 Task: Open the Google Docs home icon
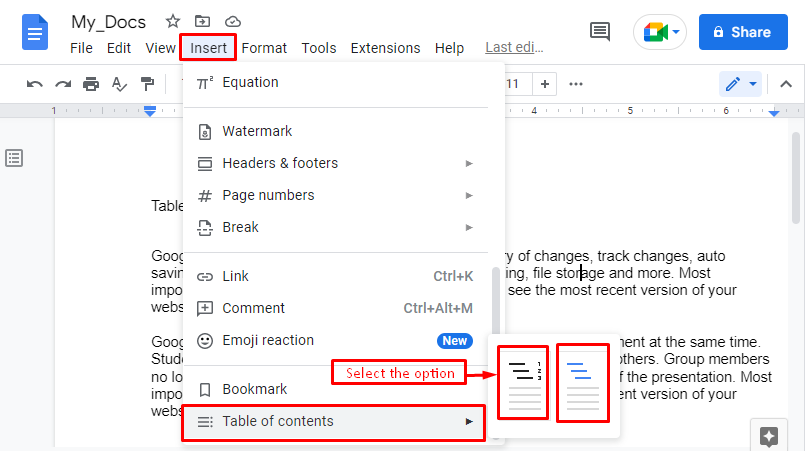pos(35,32)
